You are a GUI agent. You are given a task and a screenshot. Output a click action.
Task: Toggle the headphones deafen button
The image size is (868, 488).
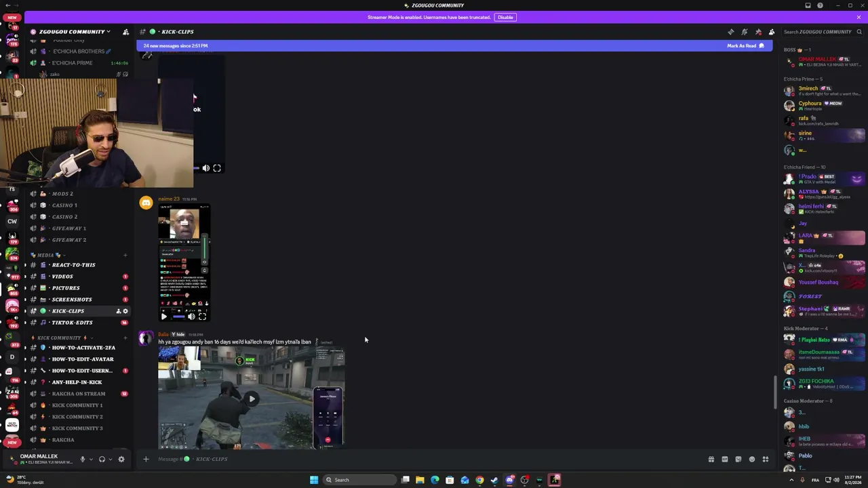[x=102, y=459]
